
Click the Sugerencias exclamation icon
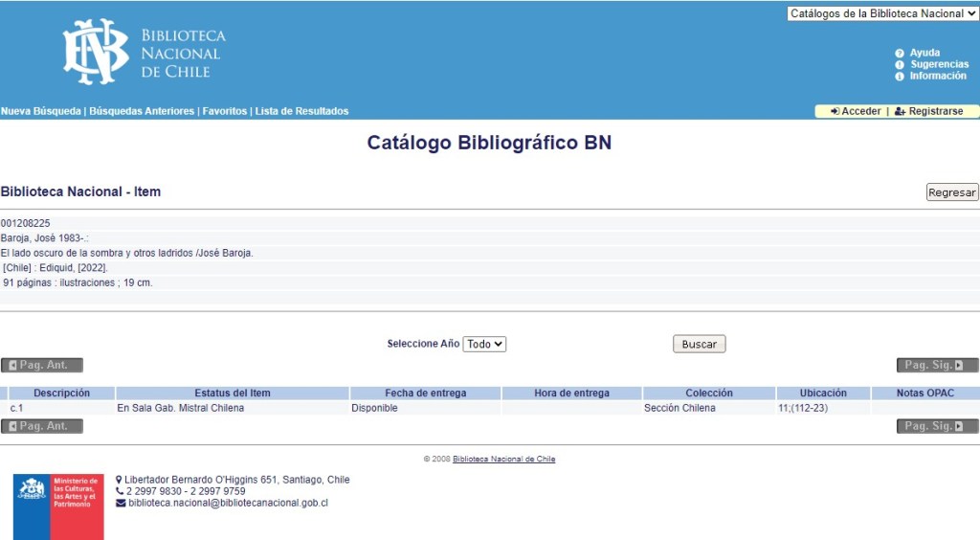(x=900, y=65)
